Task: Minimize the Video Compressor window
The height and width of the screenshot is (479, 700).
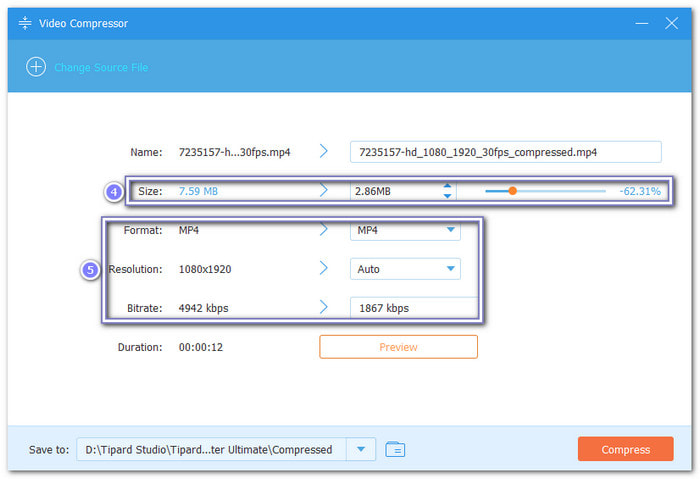Action: click(635, 22)
